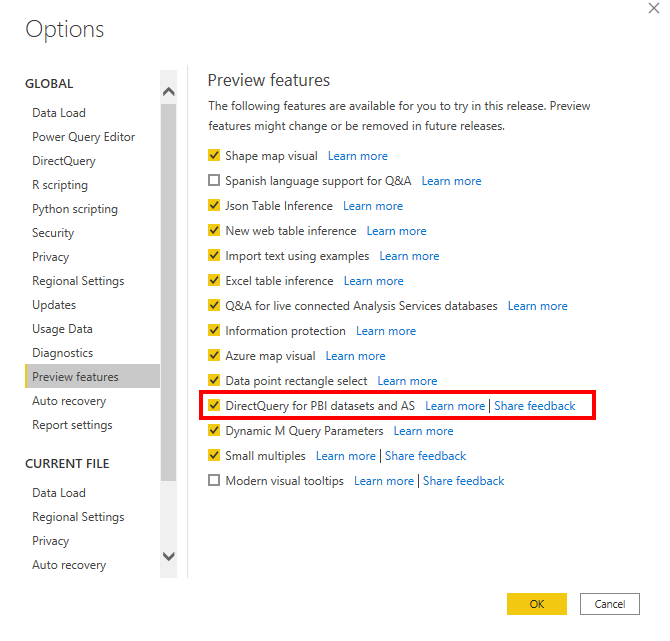Open Learn more for Data point rectangle select

(x=407, y=381)
